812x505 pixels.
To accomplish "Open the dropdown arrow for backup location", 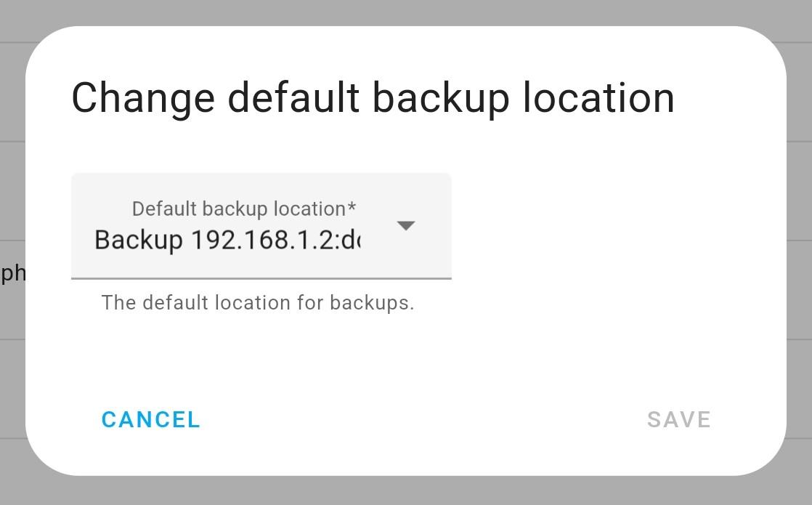I will tap(406, 226).
